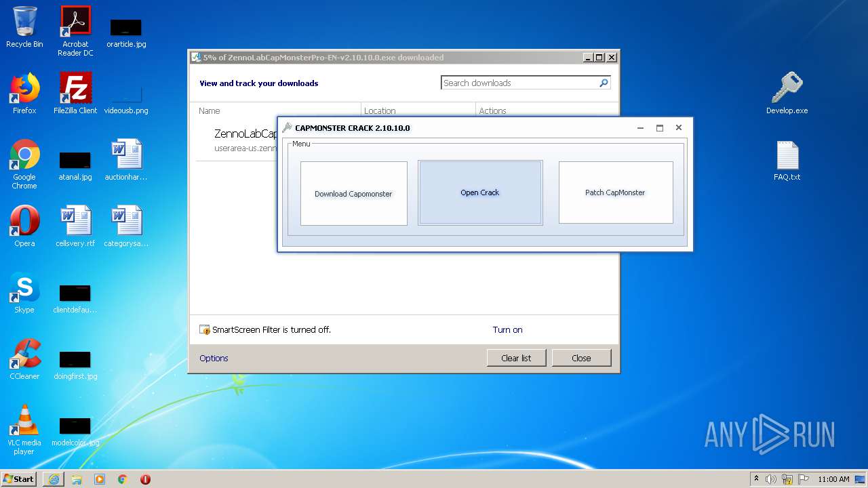Close the CAPMONSTER CRACK window

pyautogui.click(x=678, y=127)
